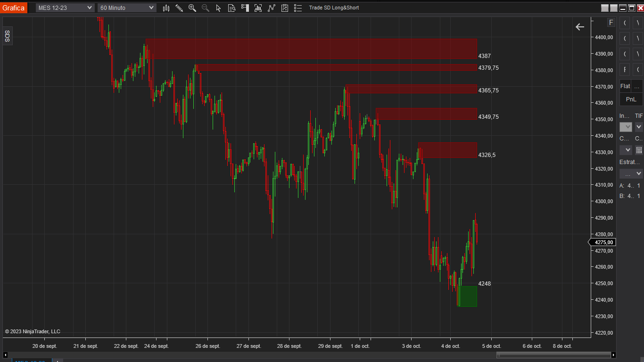Click the calculator icon in Chart Trader

[640, 150]
